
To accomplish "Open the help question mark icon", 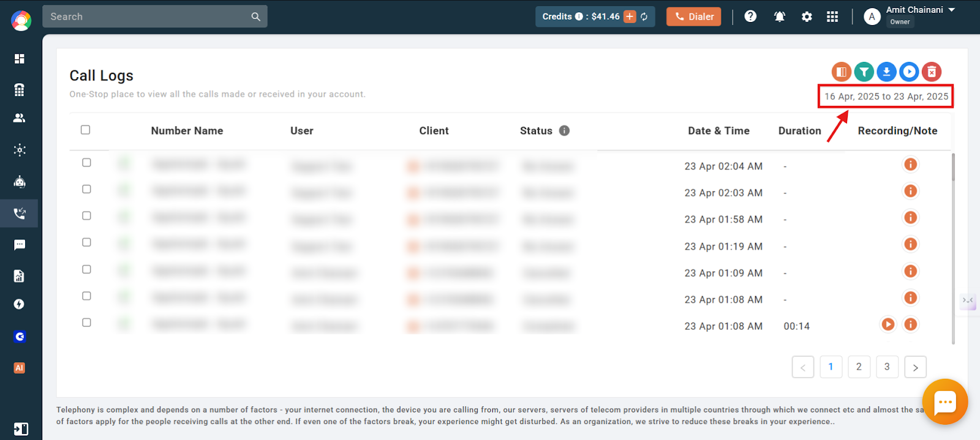I will [x=750, y=17].
